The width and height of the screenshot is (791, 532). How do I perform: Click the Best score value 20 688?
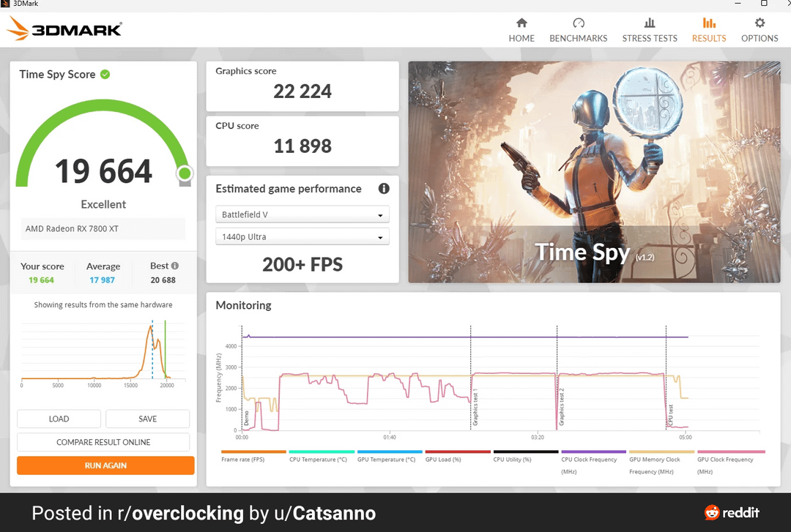pos(163,280)
